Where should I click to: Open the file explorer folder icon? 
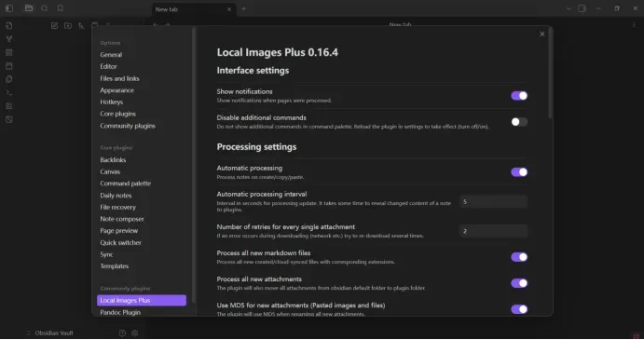(x=29, y=8)
